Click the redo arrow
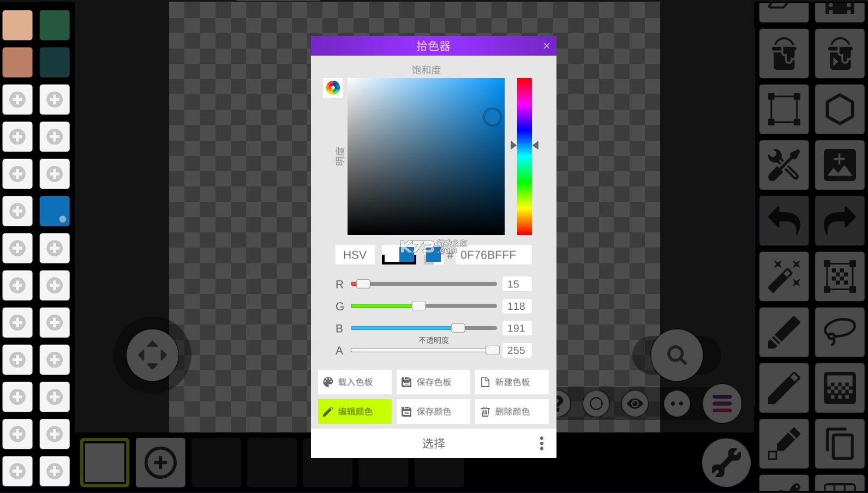Image resolution: width=868 pixels, height=493 pixels. (840, 220)
